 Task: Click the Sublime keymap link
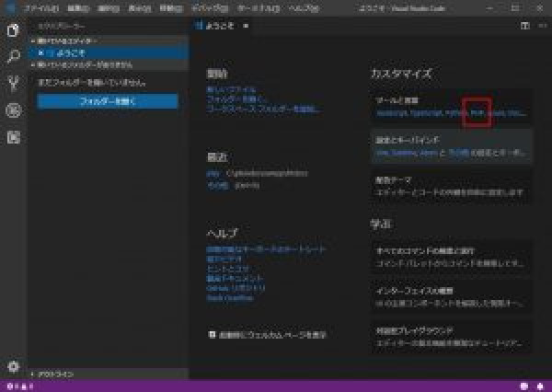click(x=404, y=153)
